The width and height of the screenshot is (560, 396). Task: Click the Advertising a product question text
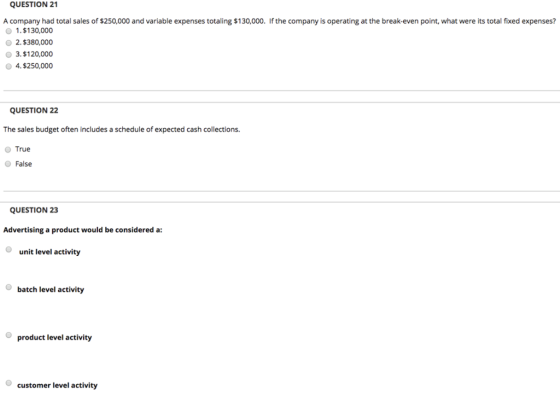[x=83, y=230]
